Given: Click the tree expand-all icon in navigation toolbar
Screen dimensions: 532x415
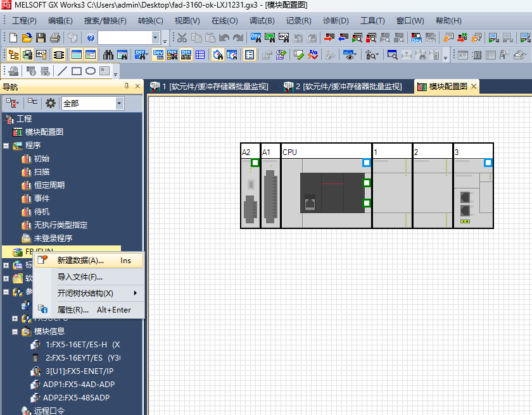Looking at the screenshot, I should 13,103.
